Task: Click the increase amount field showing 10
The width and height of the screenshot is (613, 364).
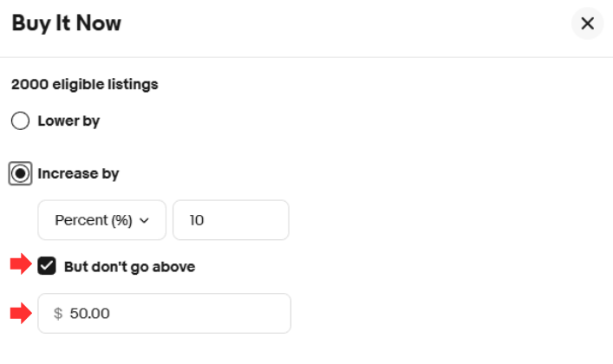Action: [x=231, y=220]
